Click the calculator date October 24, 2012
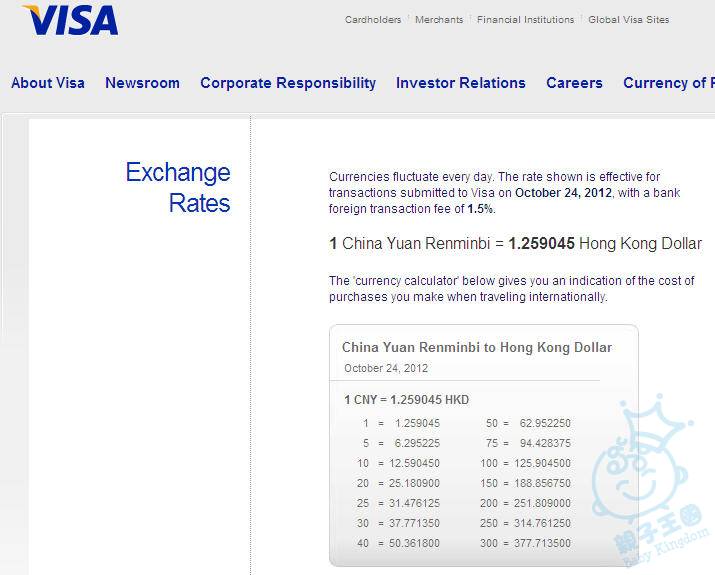The image size is (715, 575). 386,368
